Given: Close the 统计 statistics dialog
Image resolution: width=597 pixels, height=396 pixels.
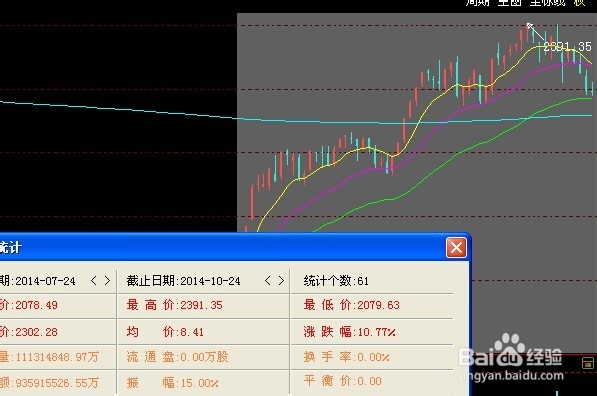Looking at the screenshot, I should (x=456, y=248).
